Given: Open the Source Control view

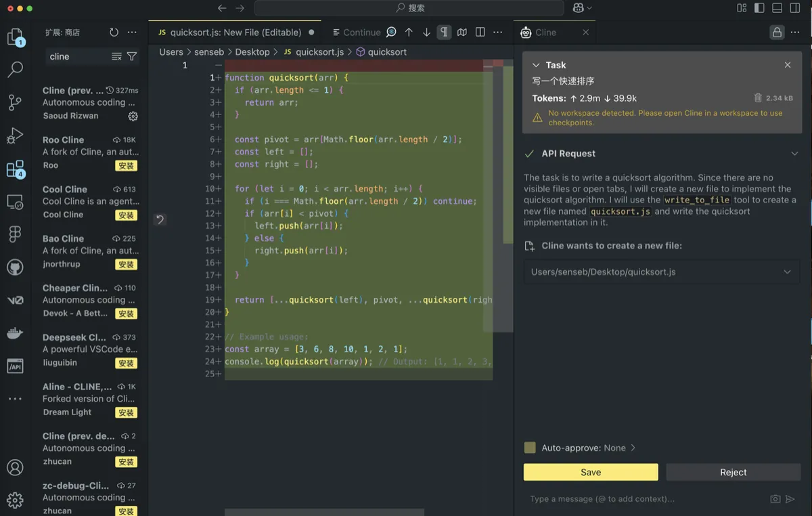Looking at the screenshot, I should [15, 102].
